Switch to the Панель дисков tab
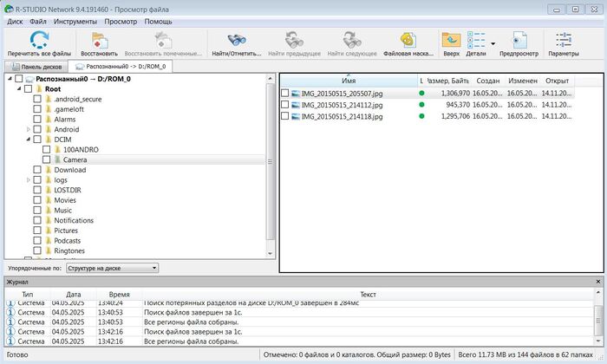This screenshot has height=364, width=607. [x=36, y=67]
